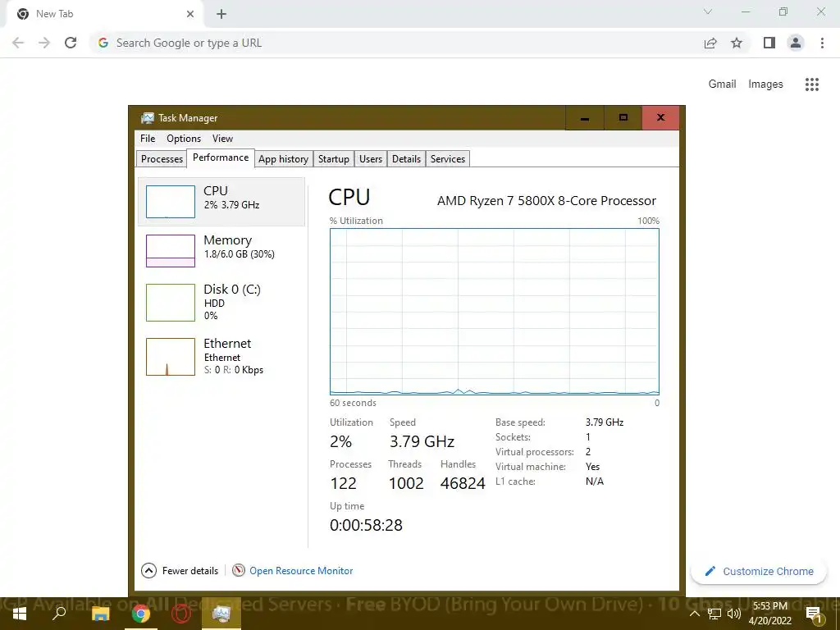Open the Options menu in Task Manager

(184, 138)
